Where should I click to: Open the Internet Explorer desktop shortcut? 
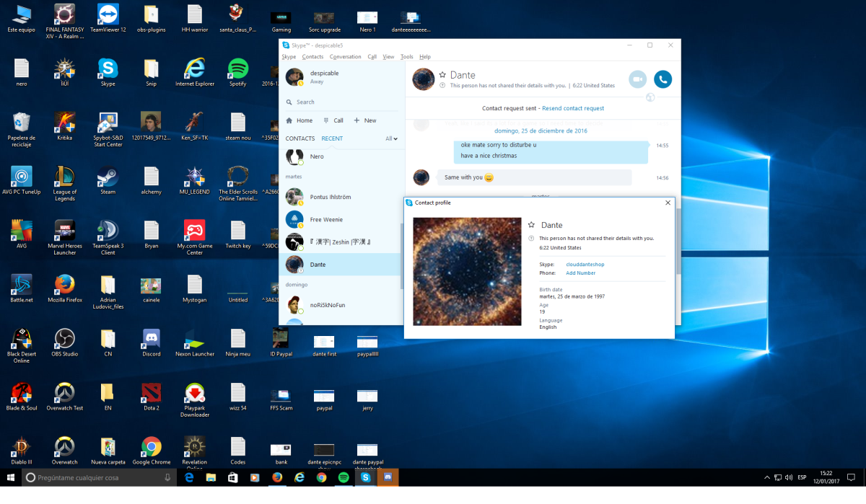click(x=195, y=72)
